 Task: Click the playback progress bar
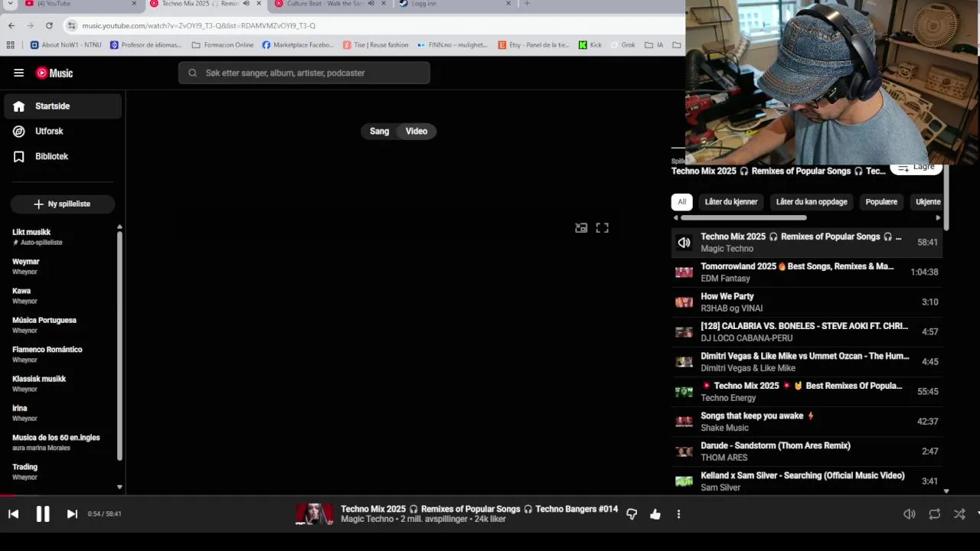490,496
